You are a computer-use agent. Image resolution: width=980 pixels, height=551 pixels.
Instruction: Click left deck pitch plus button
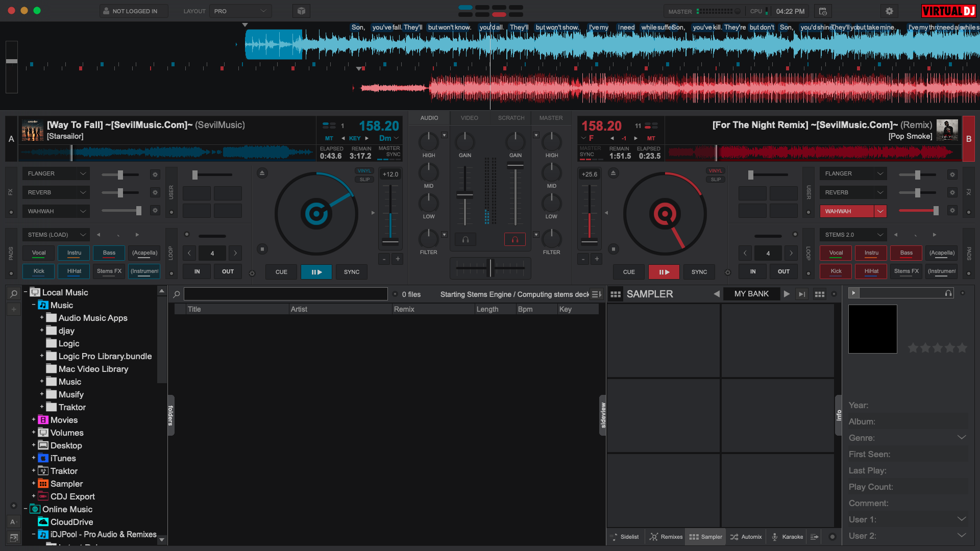coord(398,259)
